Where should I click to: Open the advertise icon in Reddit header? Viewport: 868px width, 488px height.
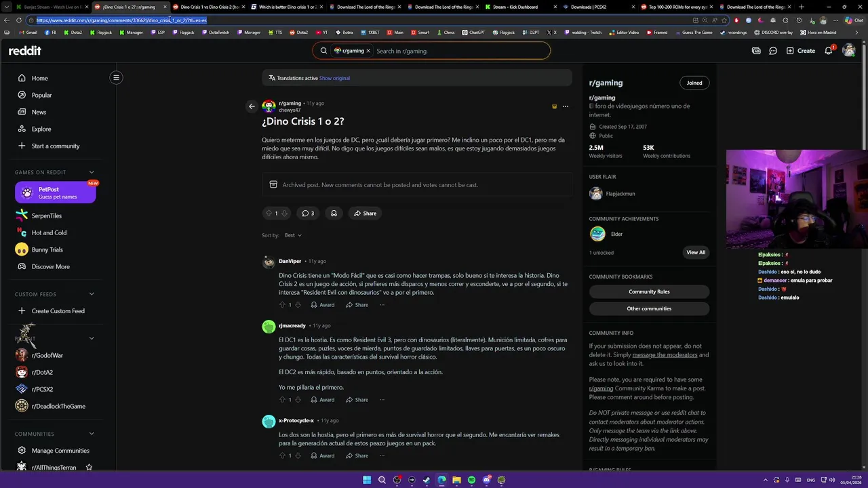756,51
